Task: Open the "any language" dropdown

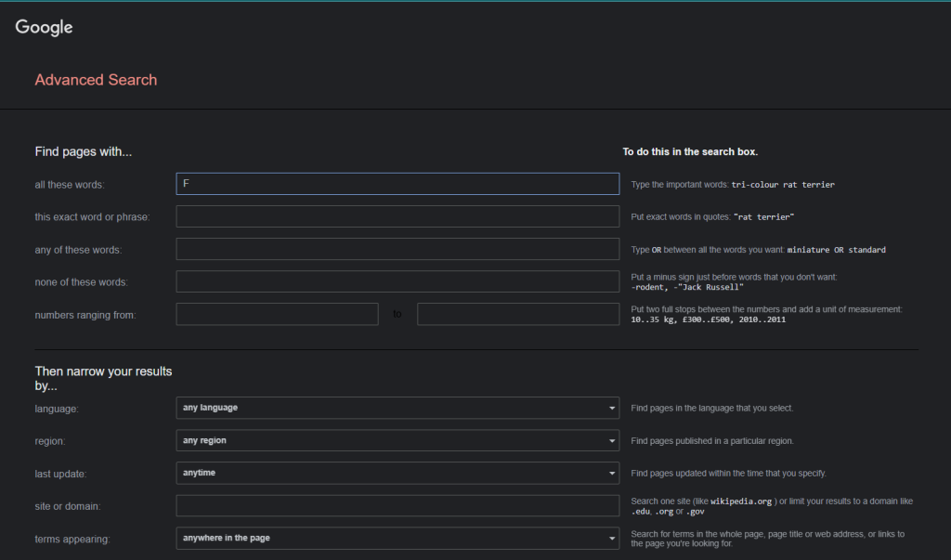Action: tap(397, 408)
